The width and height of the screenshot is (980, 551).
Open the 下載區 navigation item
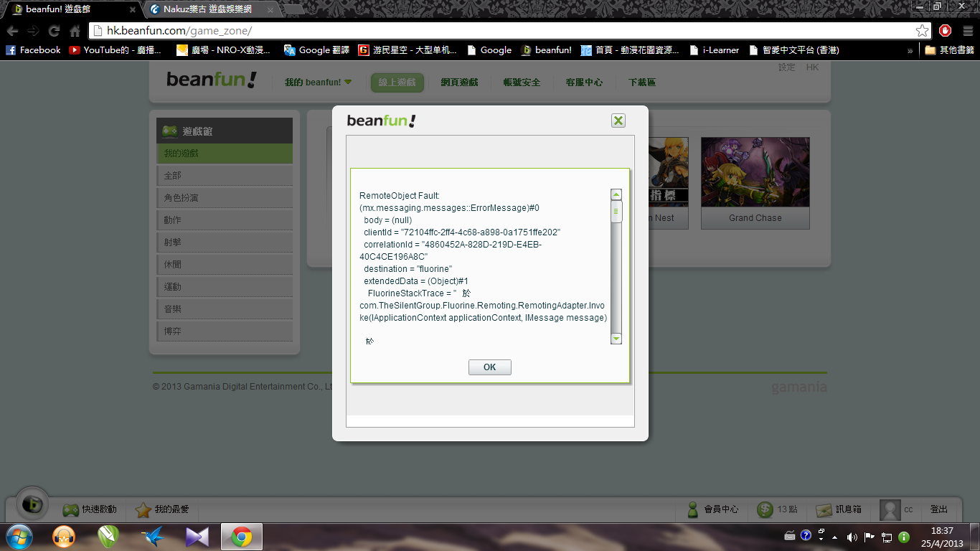coord(642,83)
